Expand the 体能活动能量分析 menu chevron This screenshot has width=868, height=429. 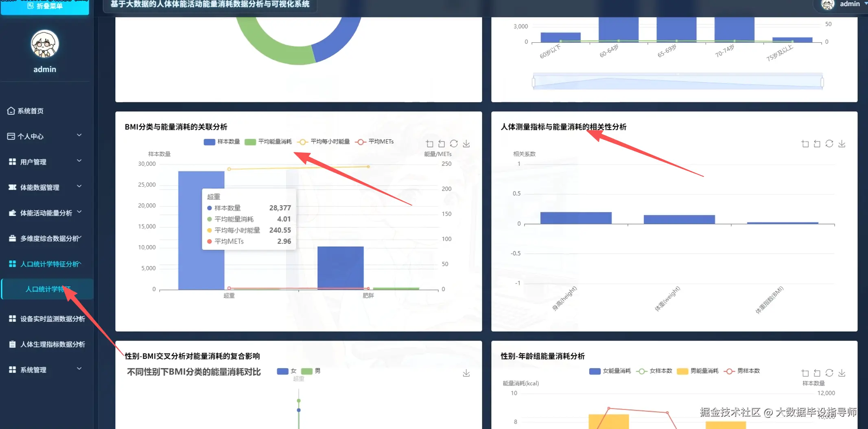[x=79, y=212]
